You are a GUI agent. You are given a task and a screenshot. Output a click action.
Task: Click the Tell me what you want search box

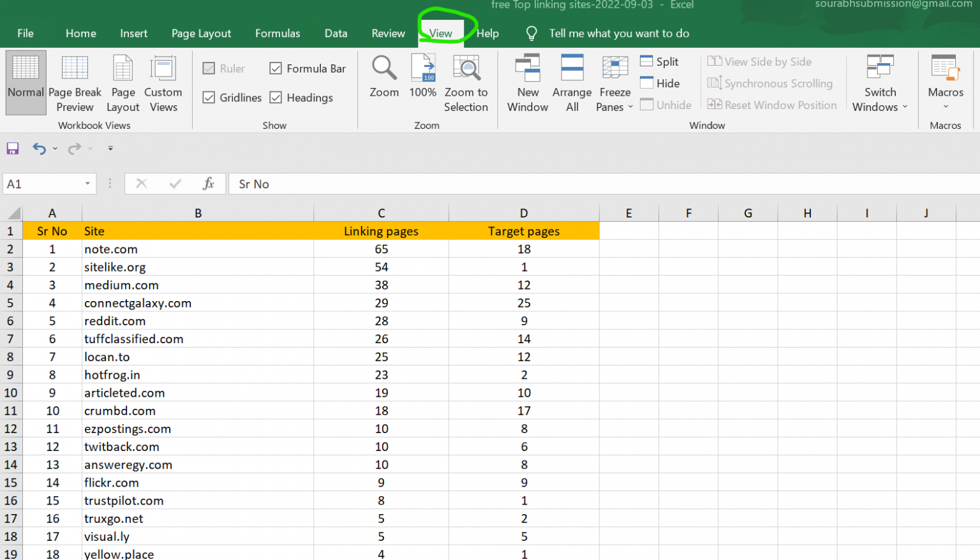[x=619, y=33]
